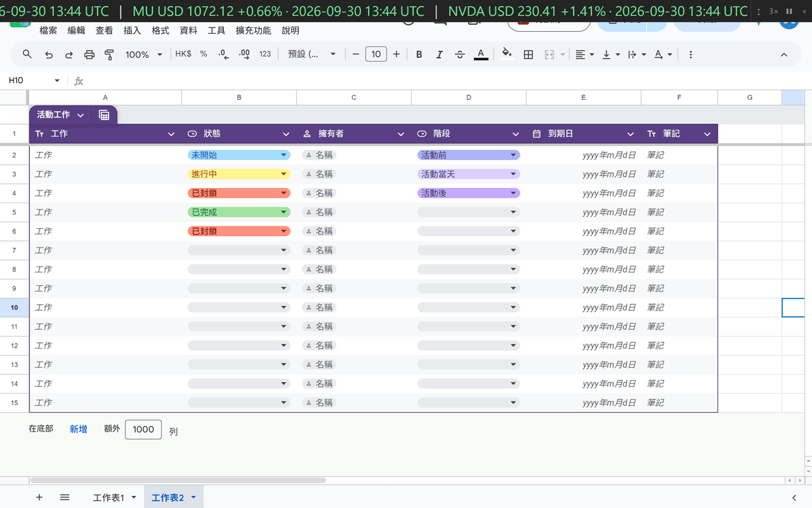Toggle bold formatting
Viewport: 812px width, 508px height.
click(x=419, y=55)
